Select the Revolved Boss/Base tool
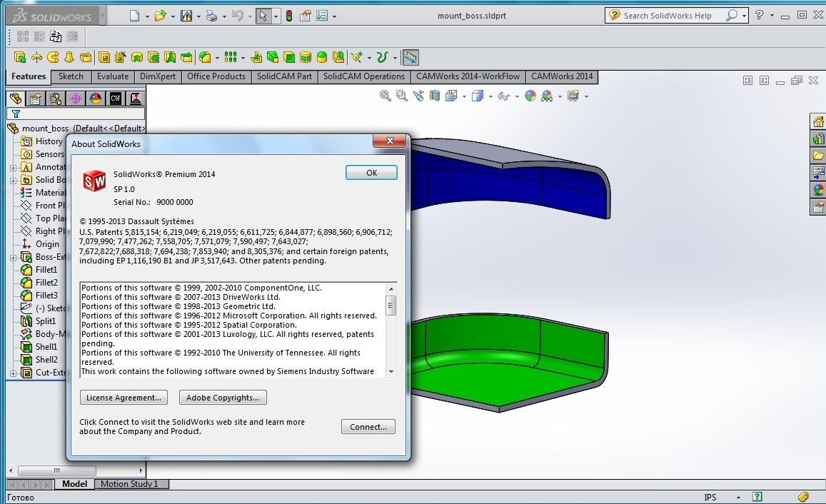 [36, 57]
